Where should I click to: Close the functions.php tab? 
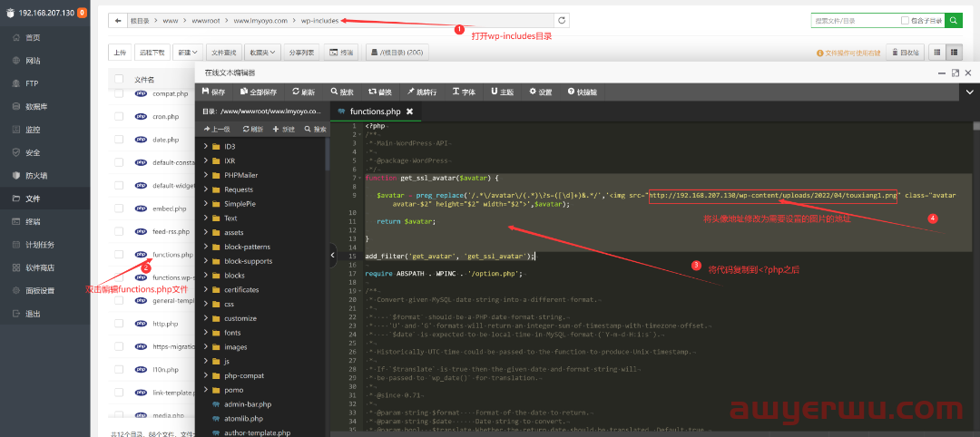coord(409,112)
